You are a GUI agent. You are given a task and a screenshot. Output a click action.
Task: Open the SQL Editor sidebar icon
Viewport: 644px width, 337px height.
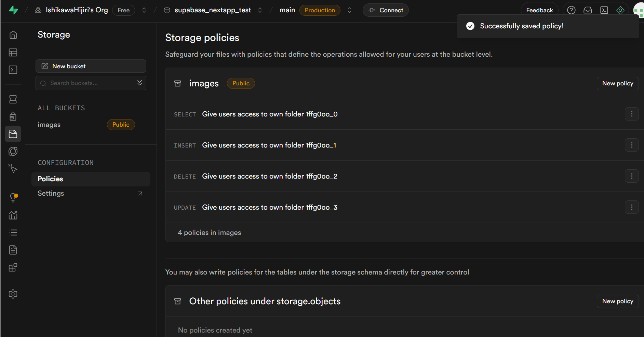(13, 70)
